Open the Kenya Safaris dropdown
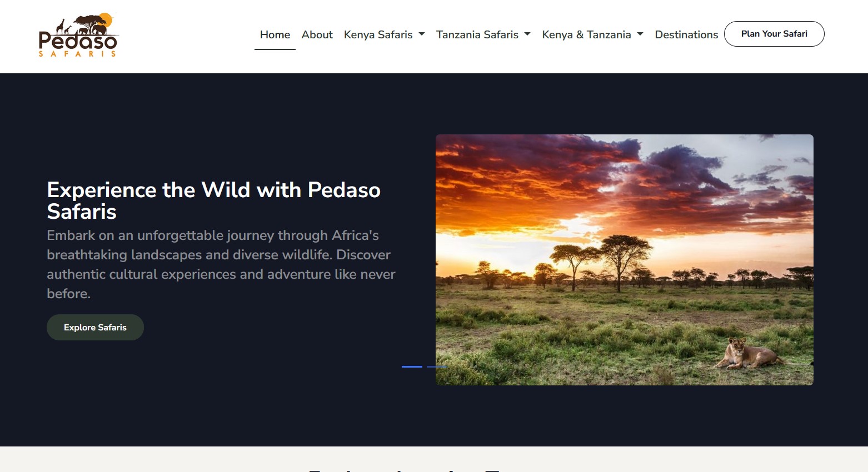This screenshot has width=868, height=472. pyautogui.click(x=378, y=34)
